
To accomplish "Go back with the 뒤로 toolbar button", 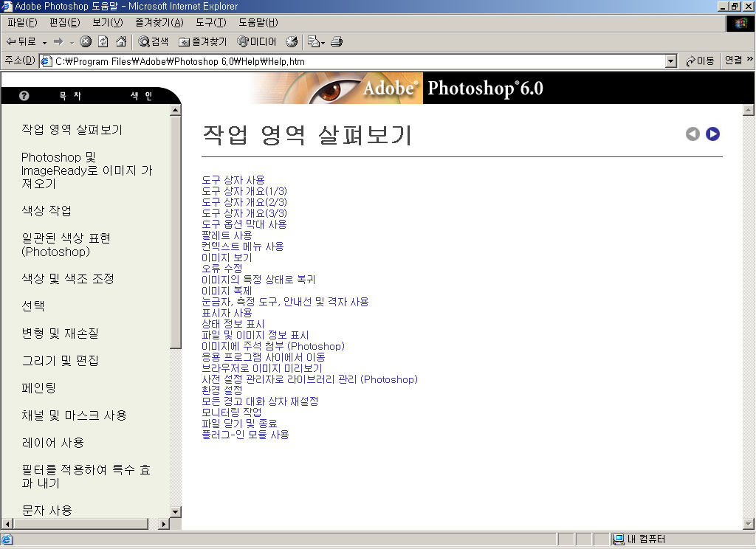I will click(21, 42).
